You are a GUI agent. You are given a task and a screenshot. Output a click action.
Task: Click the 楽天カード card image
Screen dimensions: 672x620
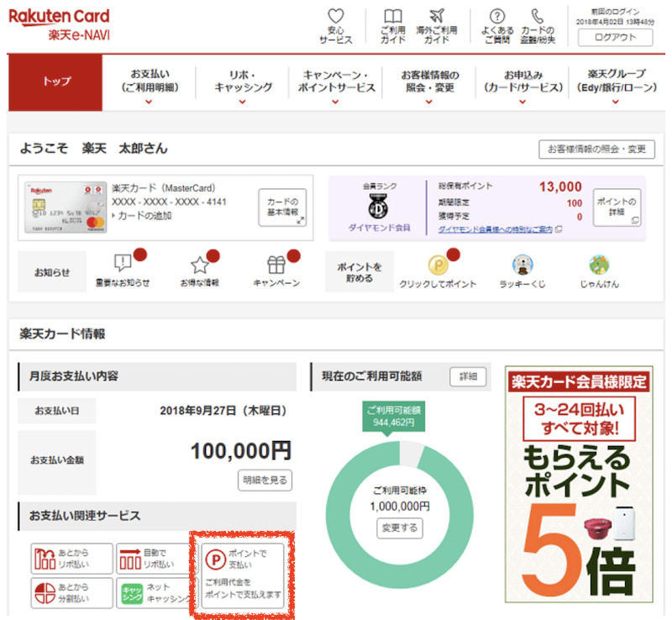(66, 208)
